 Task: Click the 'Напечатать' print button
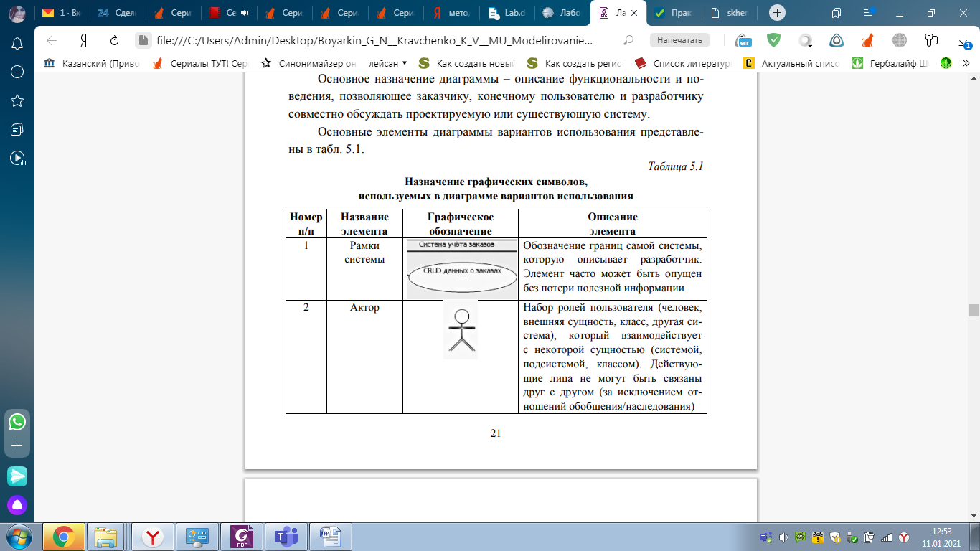coord(679,40)
